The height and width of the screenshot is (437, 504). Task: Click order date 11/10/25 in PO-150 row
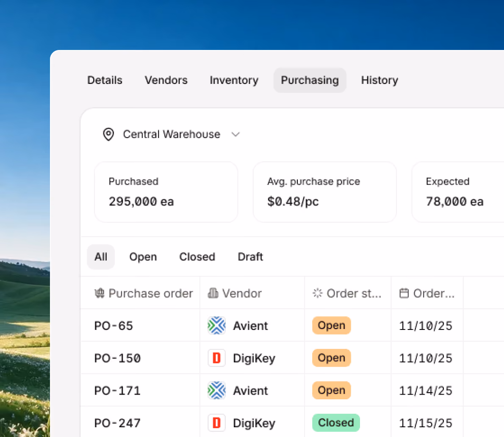[426, 358]
